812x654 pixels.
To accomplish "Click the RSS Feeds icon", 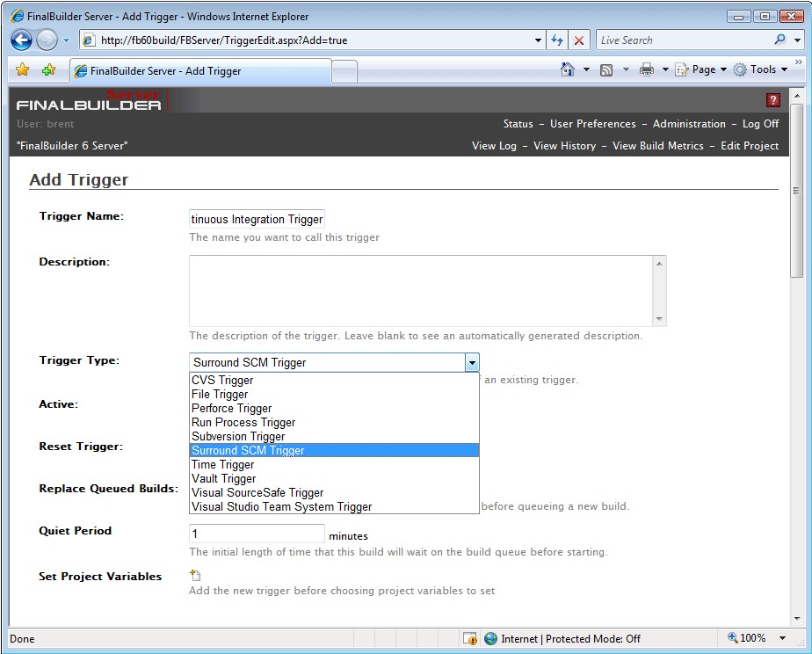I will (x=605, y=69).
